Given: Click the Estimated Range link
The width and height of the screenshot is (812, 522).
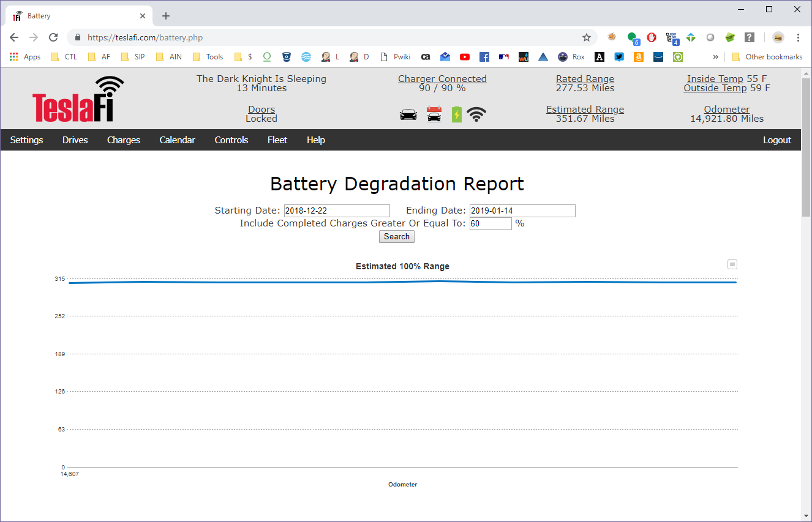Looking at the screenshot, I should pyautogui.click(x=585, y=110).
